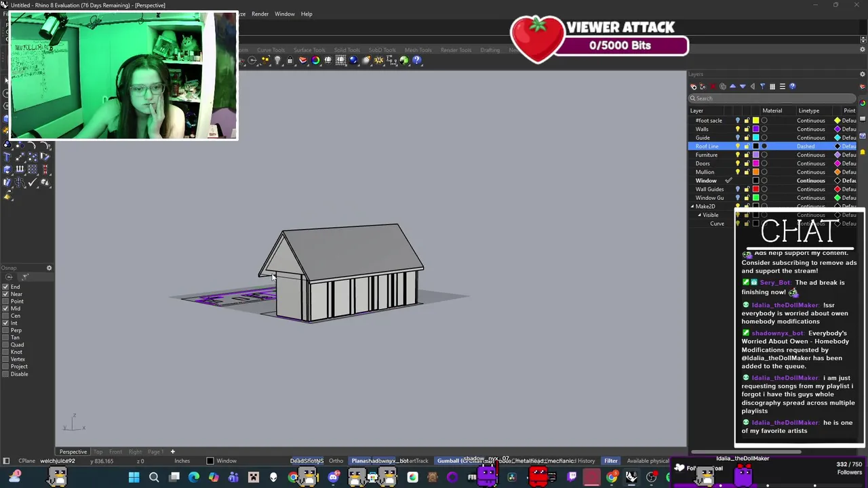Viewport: 868px width, 488px height.
Task: Open the Twitch icon in the taskbar
Action: pos(572,477)
